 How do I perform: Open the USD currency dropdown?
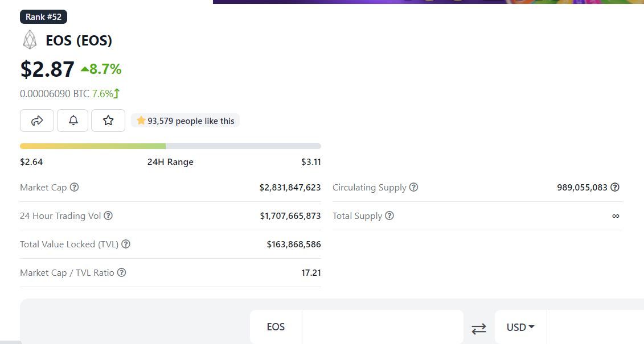tap(520, 327)
